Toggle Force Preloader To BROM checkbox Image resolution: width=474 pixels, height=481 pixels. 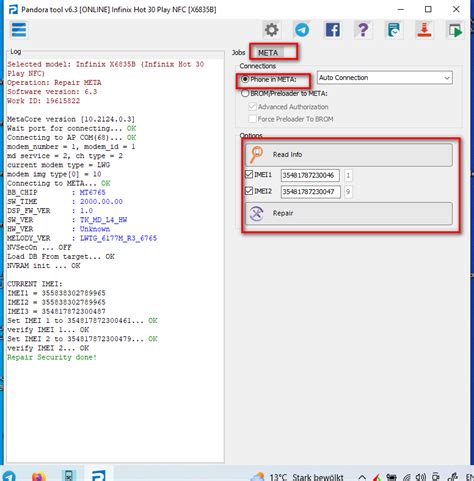252,119
